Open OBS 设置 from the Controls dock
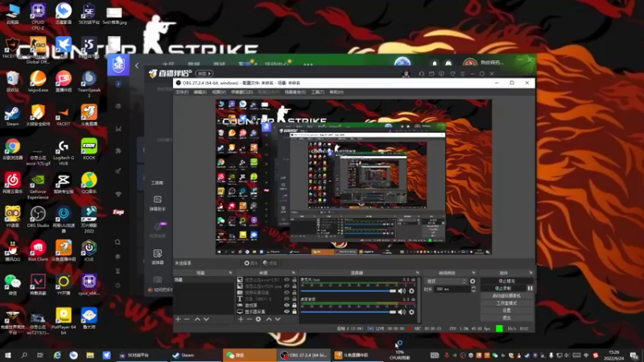Viewport: 644px width, 362px height. point(507,311)
